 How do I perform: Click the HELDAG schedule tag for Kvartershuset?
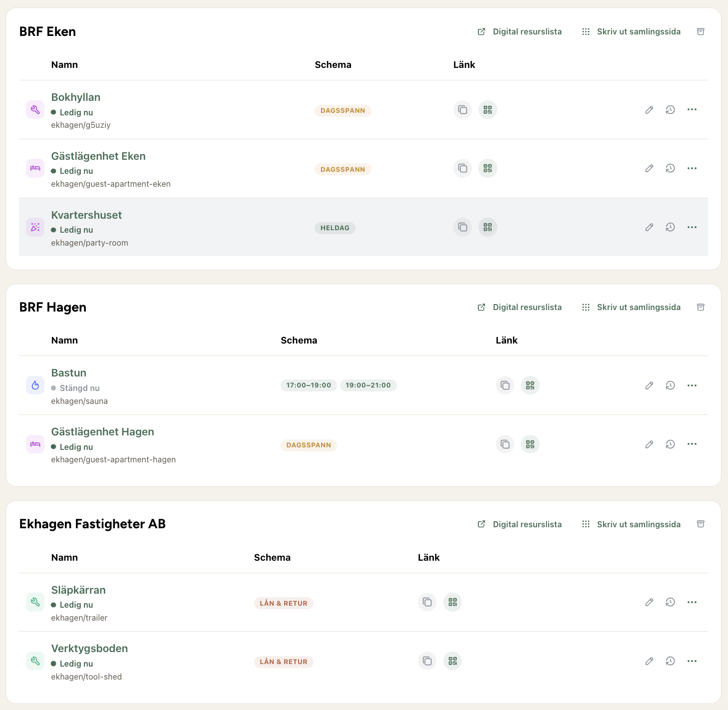click(335, 228)
